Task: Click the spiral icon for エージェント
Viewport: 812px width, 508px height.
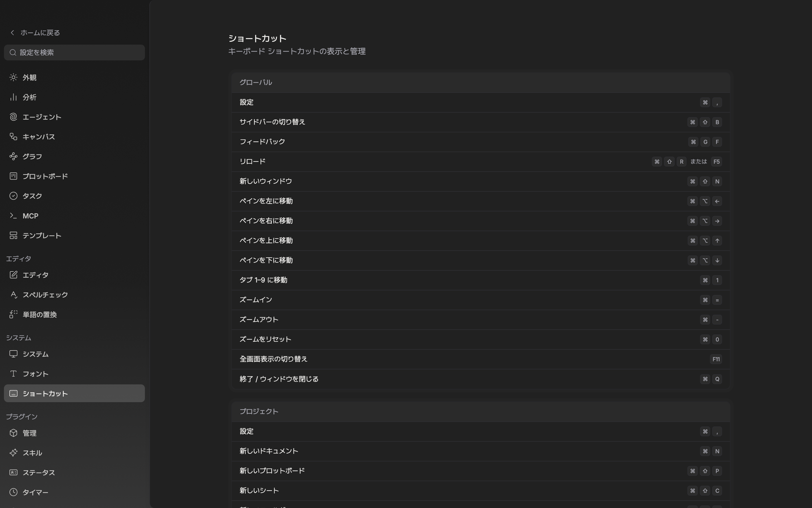Action: 14,117
